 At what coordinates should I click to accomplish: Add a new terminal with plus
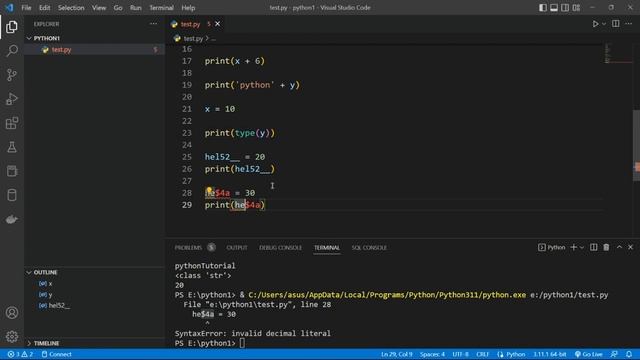[573, 247]
